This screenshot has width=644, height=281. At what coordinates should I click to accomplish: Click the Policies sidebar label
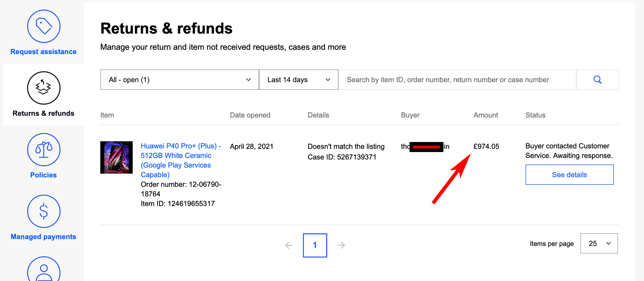[x=44, y=175]
